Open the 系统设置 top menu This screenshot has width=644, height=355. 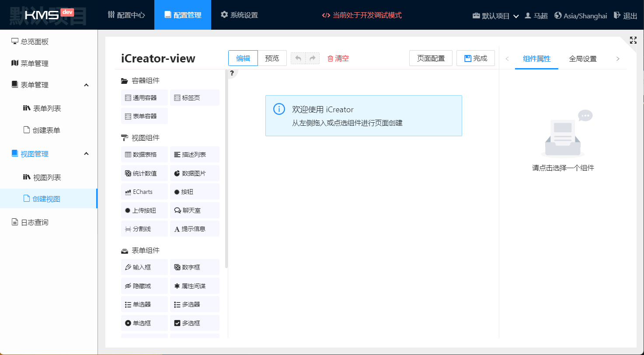(239, 15)
